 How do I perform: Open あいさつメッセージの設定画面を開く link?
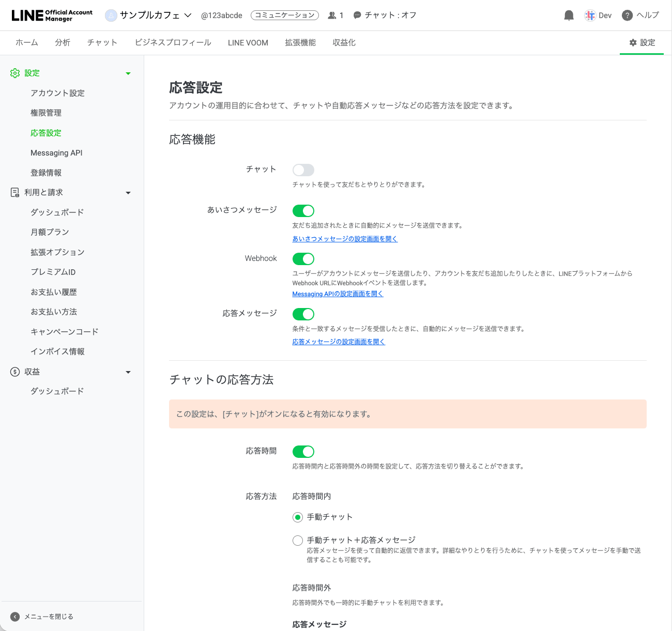(345, 239)
